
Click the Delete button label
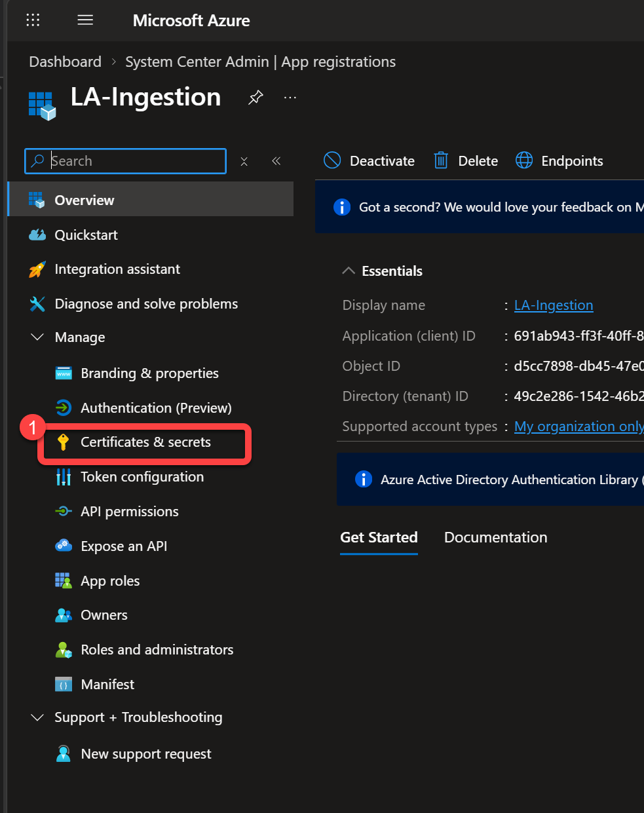click(478, 161)
